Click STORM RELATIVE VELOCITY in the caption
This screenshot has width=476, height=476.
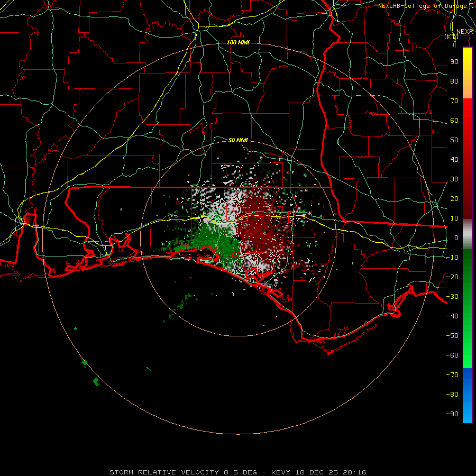pyautogui.click(x=164, y=472)
